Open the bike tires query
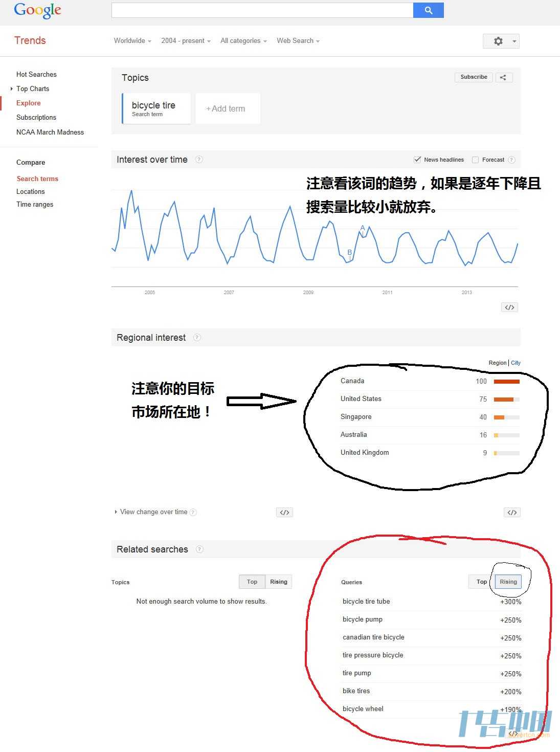This screenshot has width=560, height=752. click(356, 691)
